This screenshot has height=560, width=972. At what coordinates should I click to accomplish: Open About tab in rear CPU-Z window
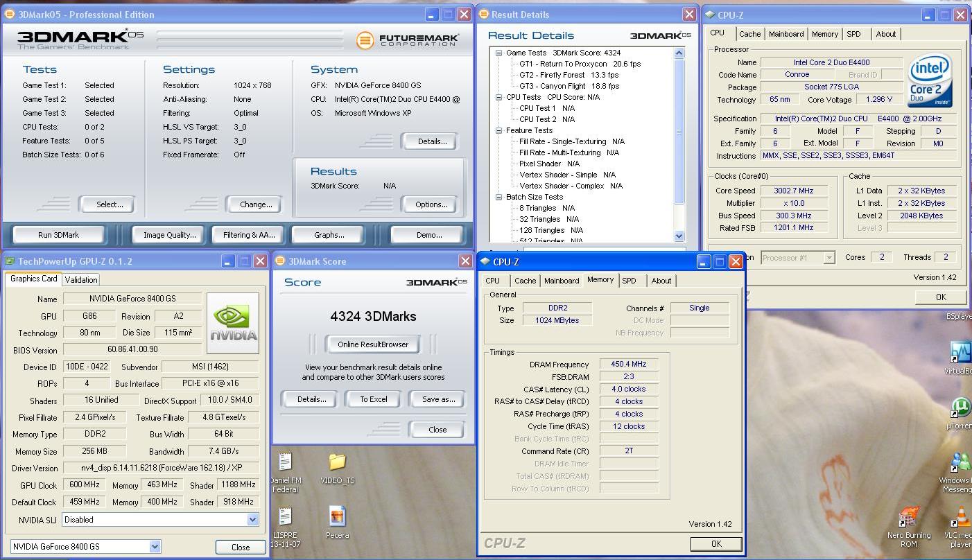click(x=885, y=34)
